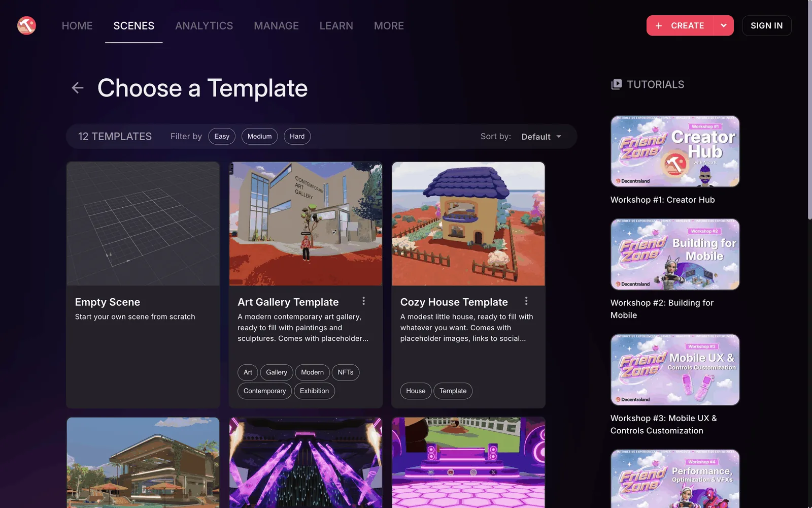Click the page vertical scrollbar

pos(809,109)
